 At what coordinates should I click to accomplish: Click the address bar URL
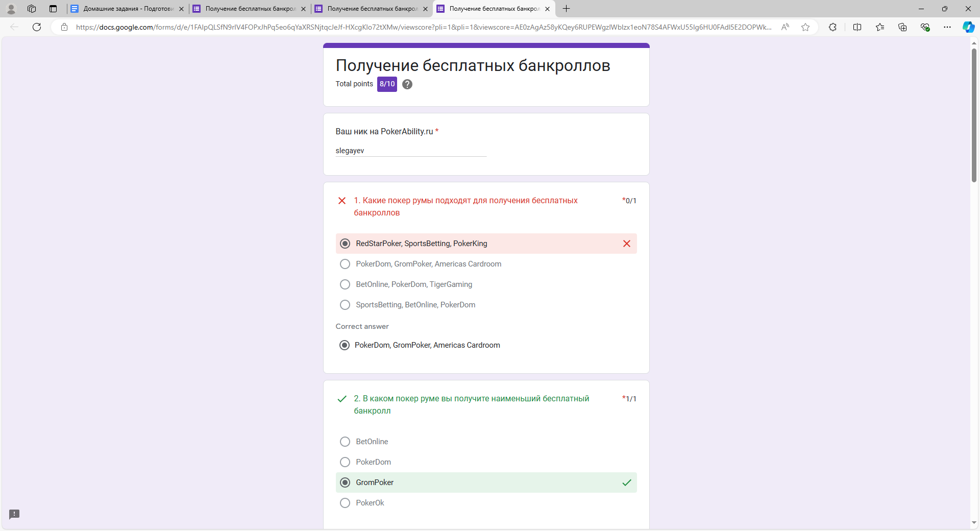pos(424,27)
